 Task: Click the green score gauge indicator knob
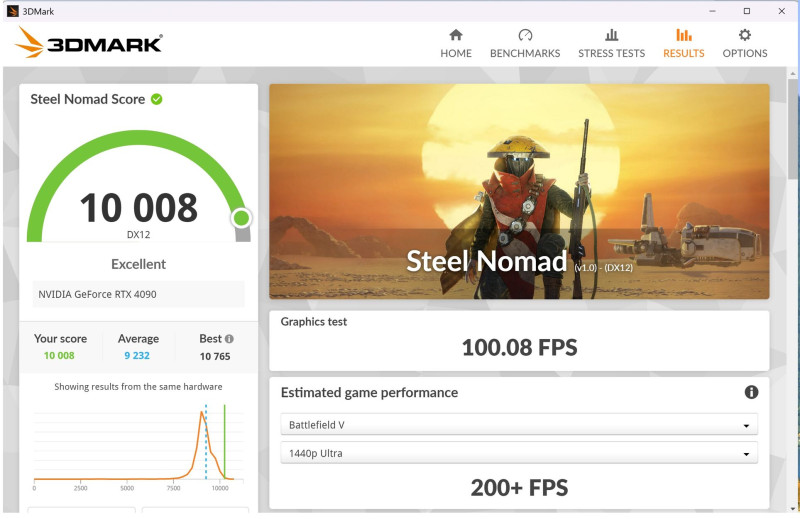(241, 218)
